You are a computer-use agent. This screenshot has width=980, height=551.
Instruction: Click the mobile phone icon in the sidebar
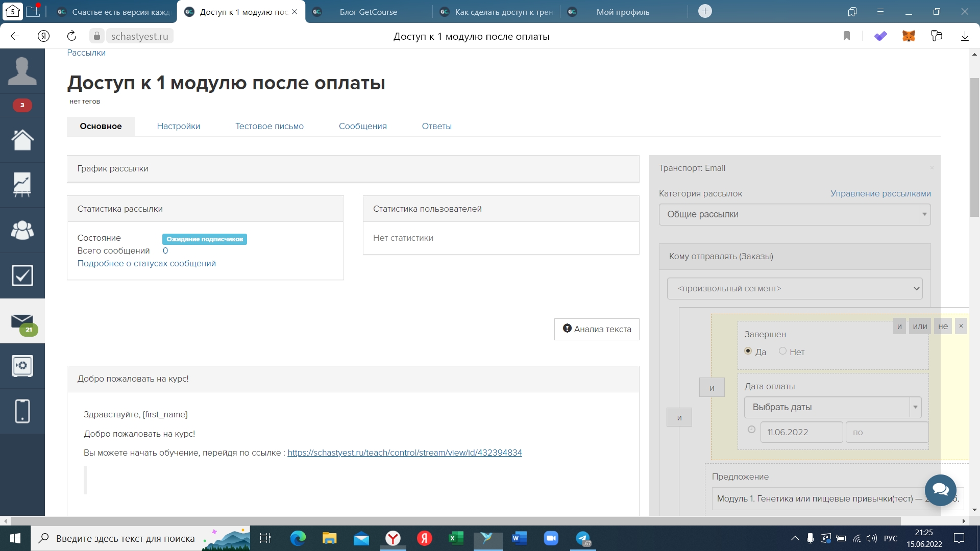point(22,411)
